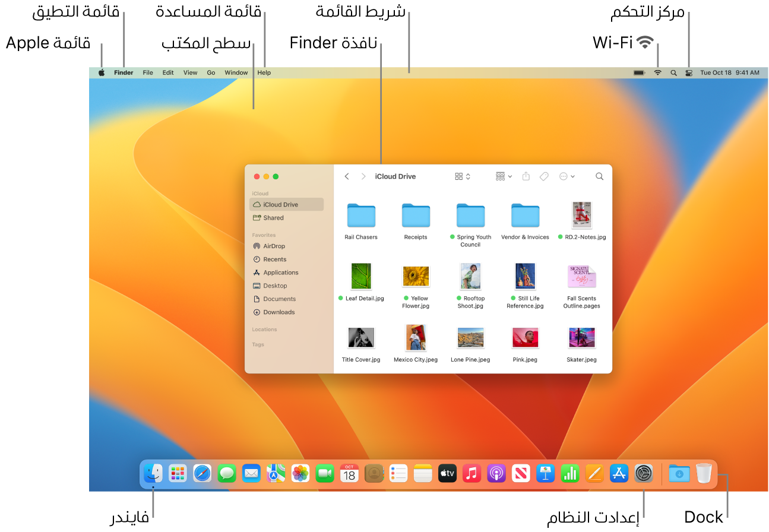This screenshot has width=769, height=532.
Task: Select the Rail Chasers folder
Action: [361, 216]
